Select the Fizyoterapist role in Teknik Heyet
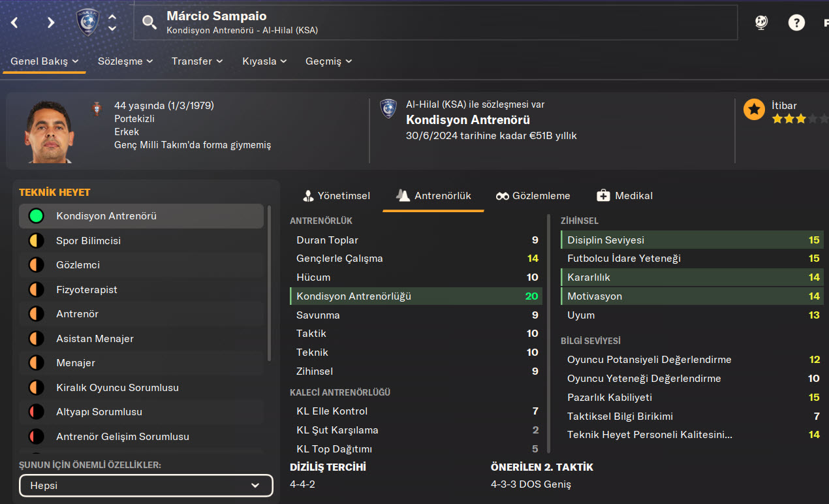The height and width of the screenshot is (504, 829). tap(86, 290)
